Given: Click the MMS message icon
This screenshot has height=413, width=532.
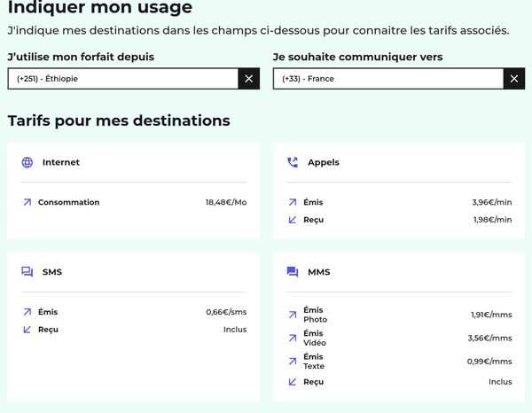Looking at the screenshot, I should tap(293, 272).
